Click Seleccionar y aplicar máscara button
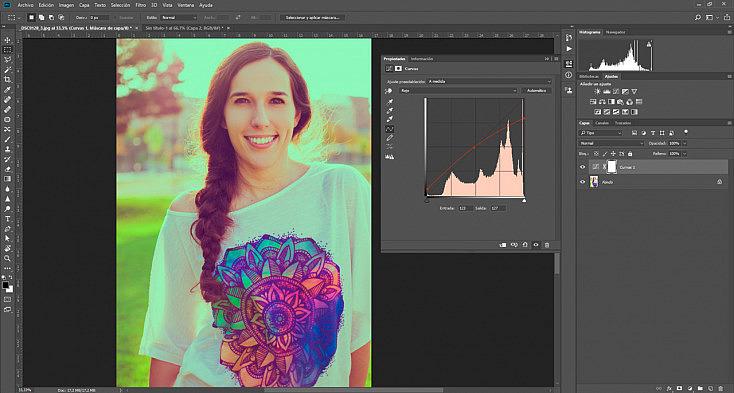Image resolution: width=734 pixels, height=393 pixels. (x=313, y=17)
